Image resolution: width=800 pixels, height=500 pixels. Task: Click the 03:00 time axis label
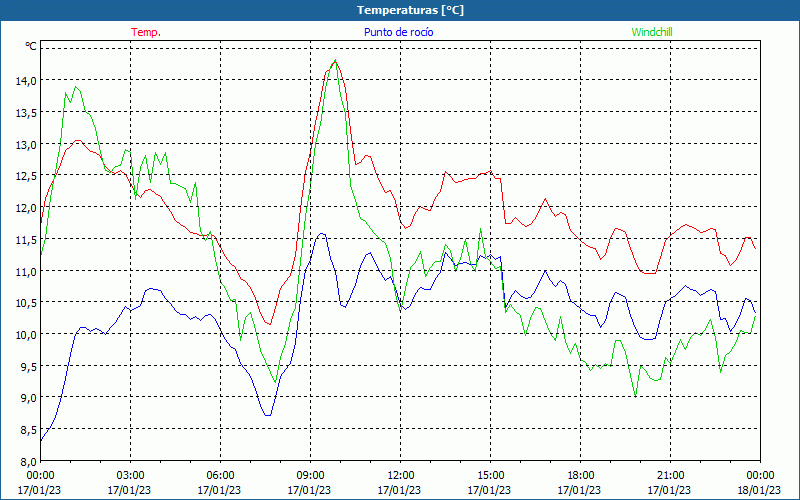(x=130, y=476)
